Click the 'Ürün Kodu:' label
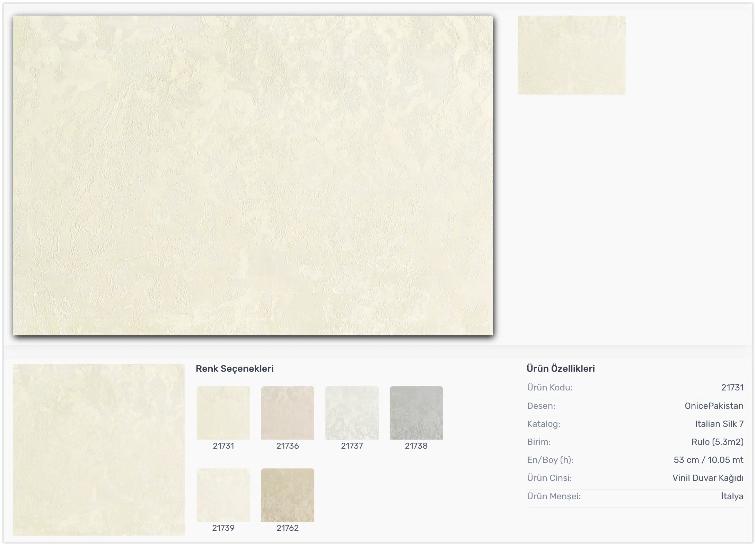Viewport: 756px width, 546px height. pos(550,388)
